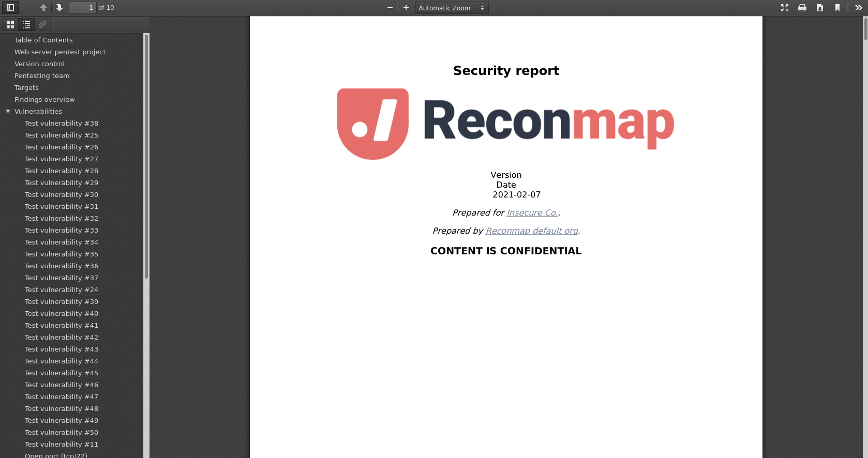Open Test vulnerability #26 entry
Viewport: 868px width, 458px height.
[62, 147]
